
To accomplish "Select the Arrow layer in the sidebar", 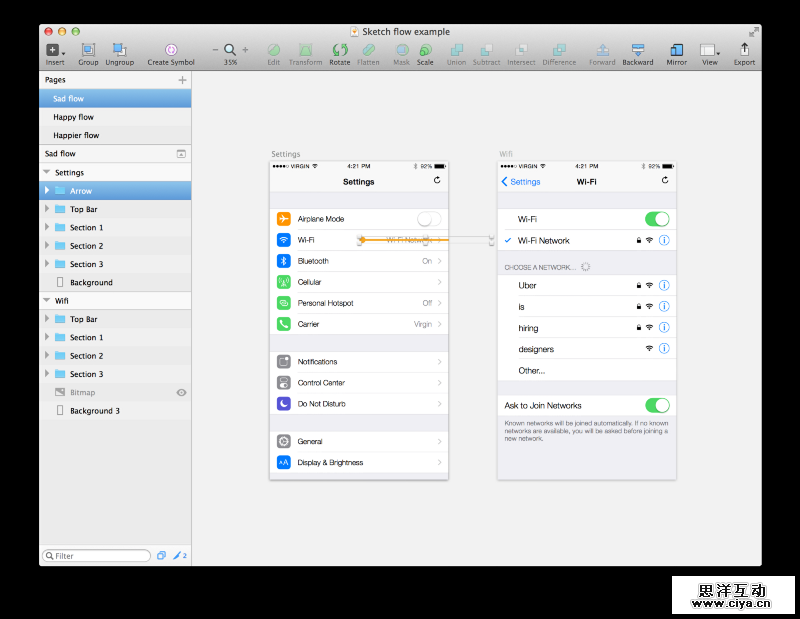I will point(85,190).
